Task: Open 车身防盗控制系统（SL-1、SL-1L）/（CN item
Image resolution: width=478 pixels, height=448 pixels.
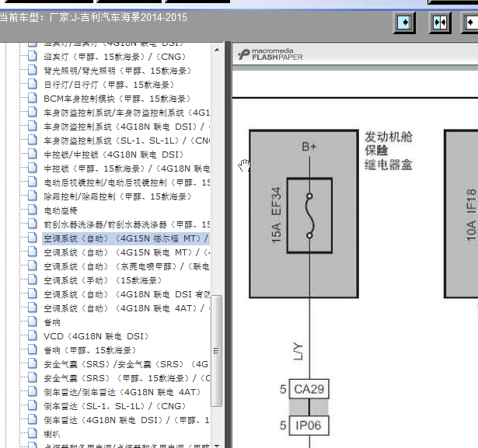Action: (127, 141)
